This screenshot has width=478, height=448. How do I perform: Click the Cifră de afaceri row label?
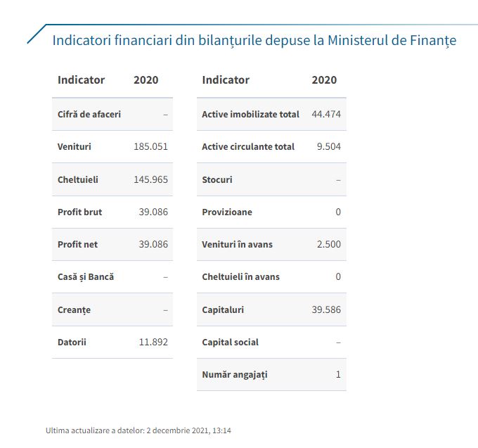coord(89,114)
